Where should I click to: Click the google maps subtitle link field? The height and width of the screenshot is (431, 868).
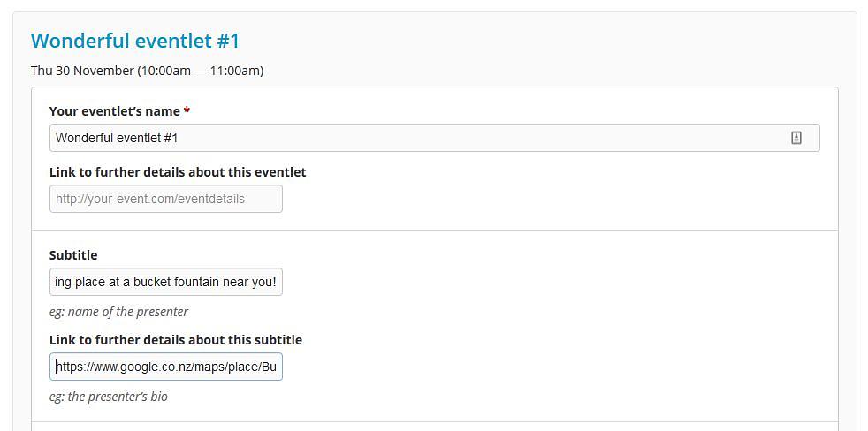166,367
